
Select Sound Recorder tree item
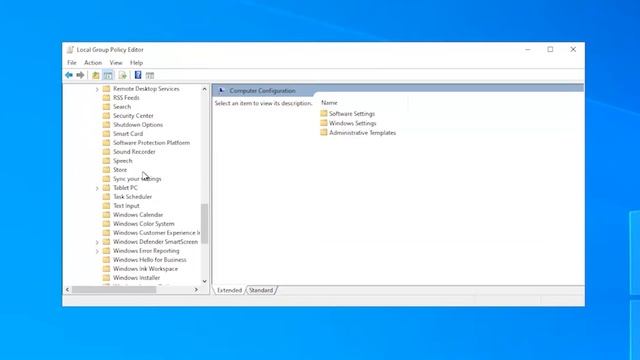pyautogui.click(x=134, y=151)
